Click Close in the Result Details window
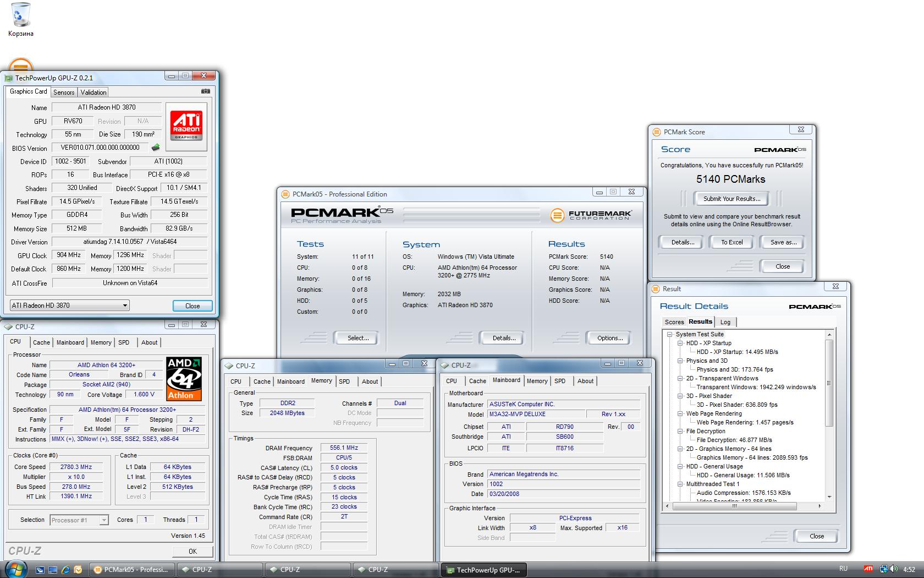924x578 pixels. (817, 536)
